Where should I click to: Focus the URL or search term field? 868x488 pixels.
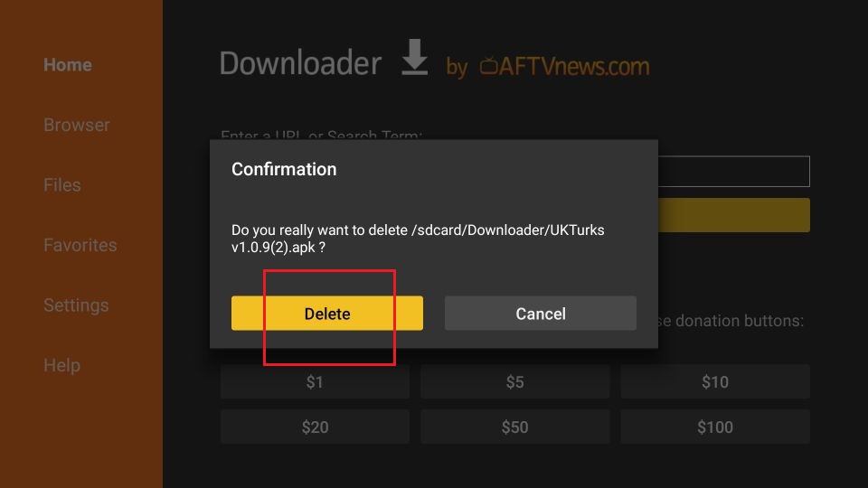734,172
